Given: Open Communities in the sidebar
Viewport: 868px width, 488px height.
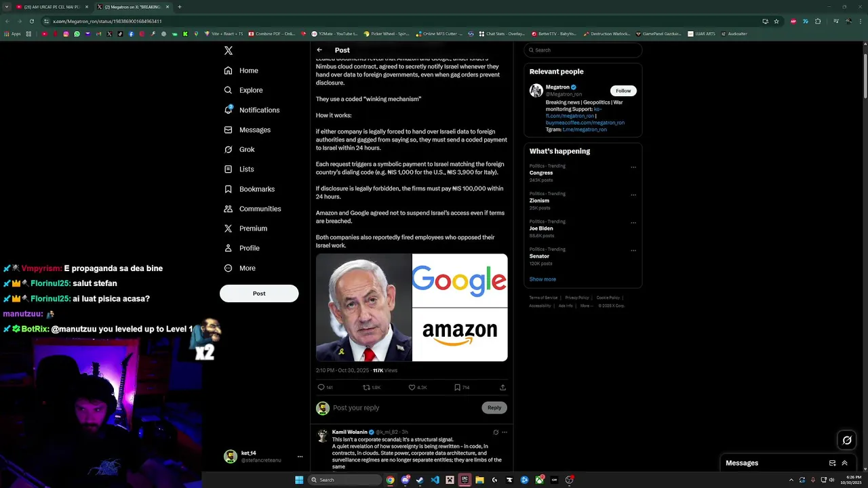Looking at the screenshot, I should pyautogui.click(x=252, y=209).
